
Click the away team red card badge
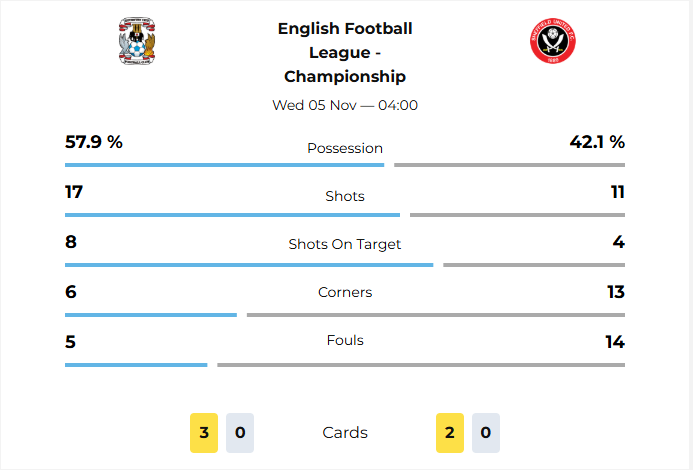pyautogui.click(x=486, y=433)
